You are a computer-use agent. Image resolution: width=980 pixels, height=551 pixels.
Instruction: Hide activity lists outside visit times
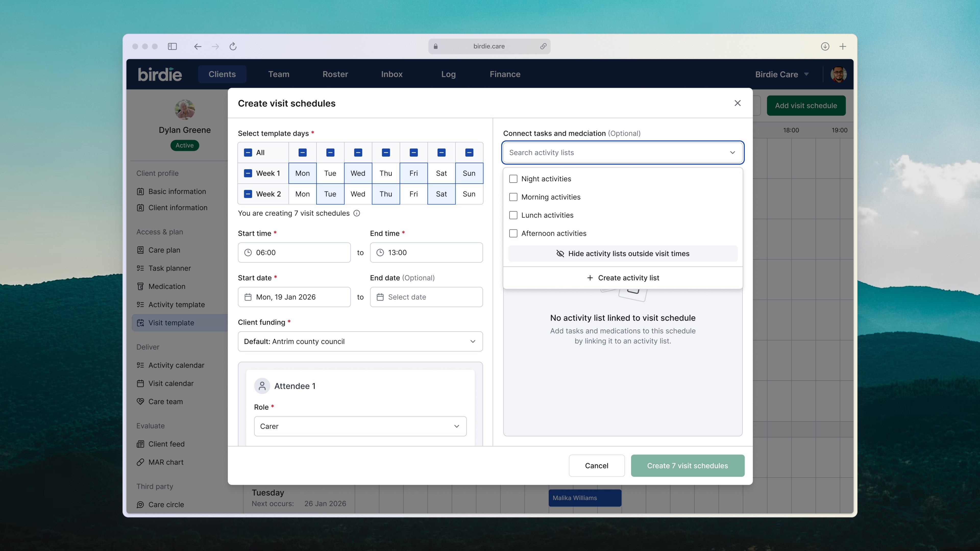pyautogui.click(x=622, y=254)
